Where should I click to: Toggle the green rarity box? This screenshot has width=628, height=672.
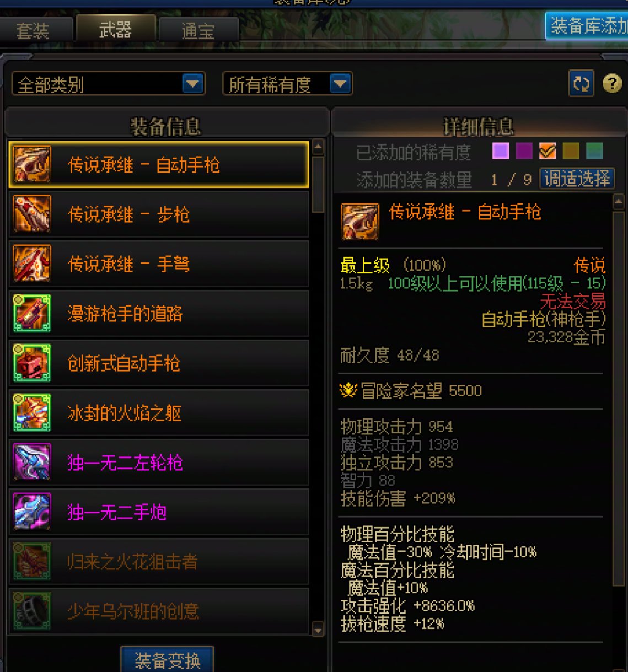[594, 150]
